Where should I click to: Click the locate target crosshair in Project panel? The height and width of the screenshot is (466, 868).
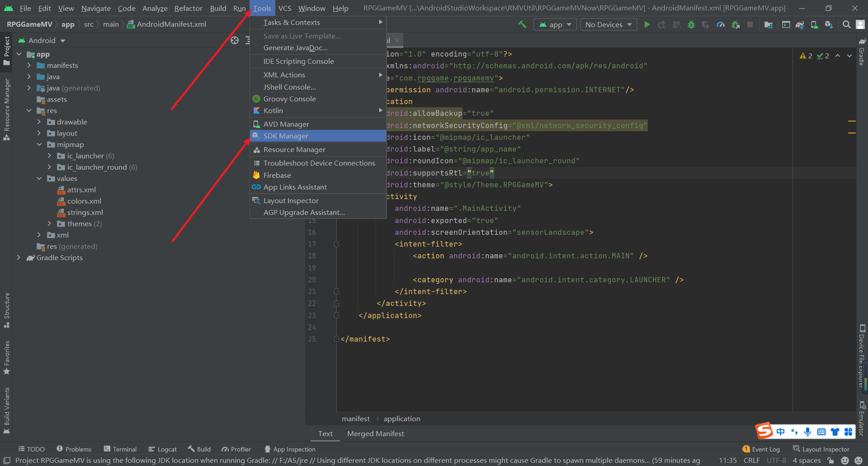tap(235, 40)
